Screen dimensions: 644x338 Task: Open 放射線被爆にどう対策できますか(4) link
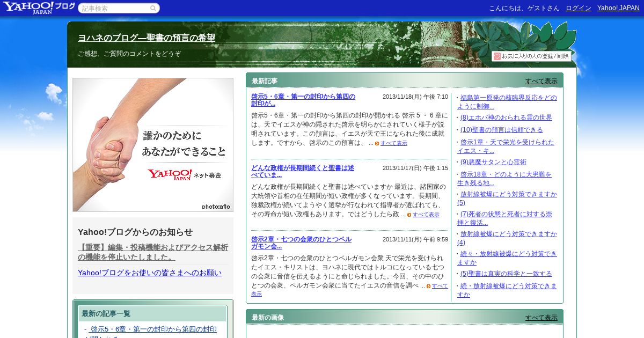[507, 238]
